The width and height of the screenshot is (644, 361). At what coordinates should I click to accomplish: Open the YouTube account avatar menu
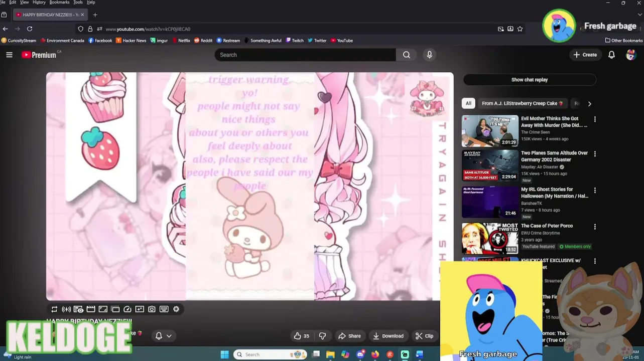(x=631, y=55)
